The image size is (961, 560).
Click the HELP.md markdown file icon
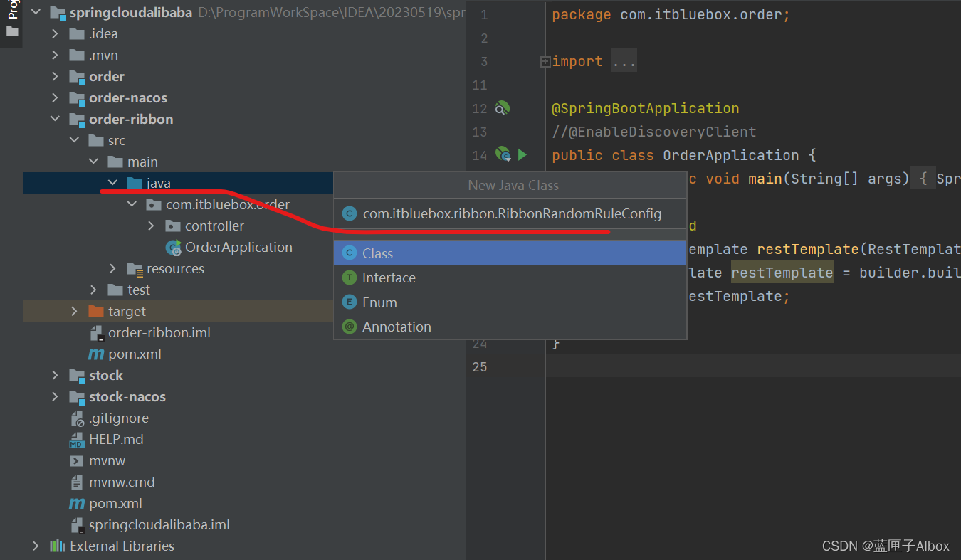coord(77,440)
